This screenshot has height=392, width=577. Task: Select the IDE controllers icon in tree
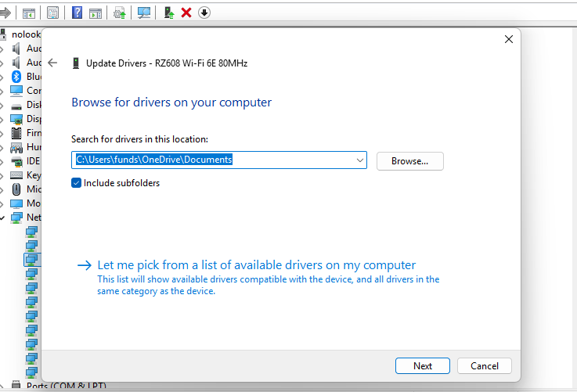16,161
